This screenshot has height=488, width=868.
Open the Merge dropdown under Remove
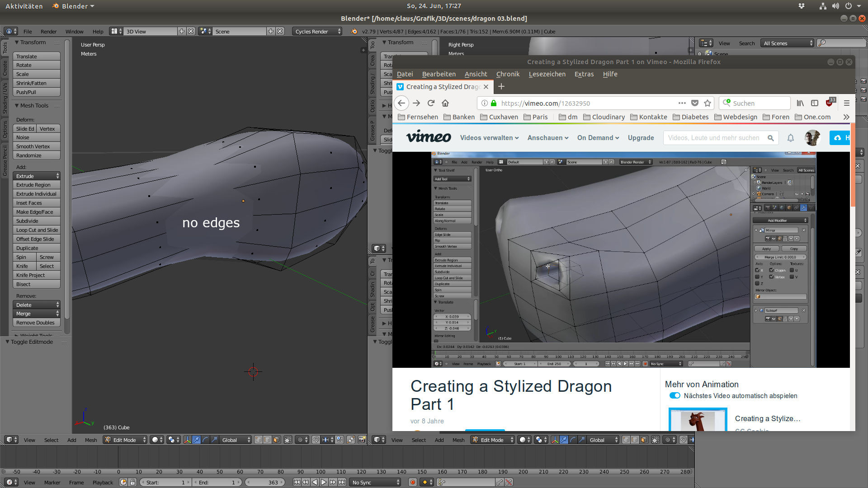(x=37, y=313)
